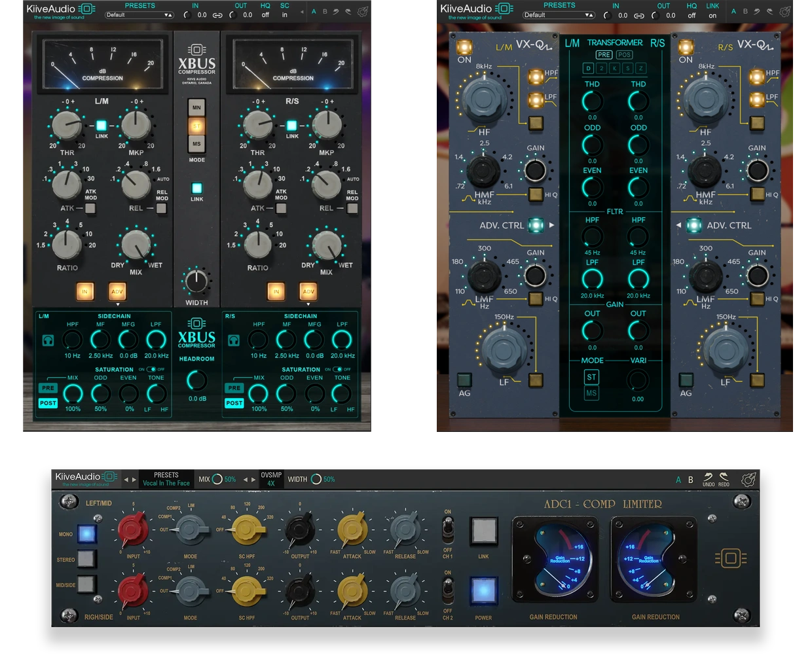This screenshot has width=812, height=661.
Task: Select the ST mode in VX-Q
Action: pyautogui.click(x=591, y=377)
